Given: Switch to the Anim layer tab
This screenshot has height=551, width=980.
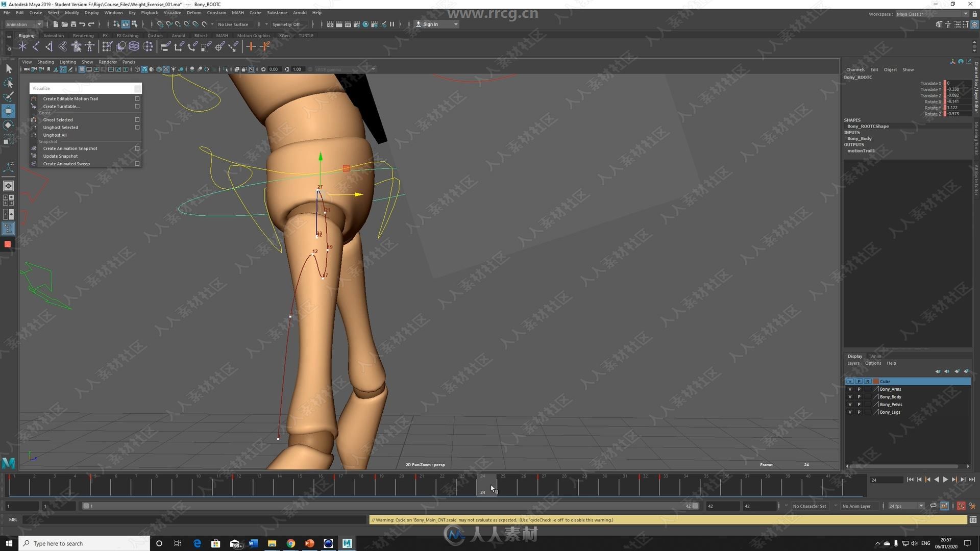Looking at the screenshot, I should tap(876, 356).
